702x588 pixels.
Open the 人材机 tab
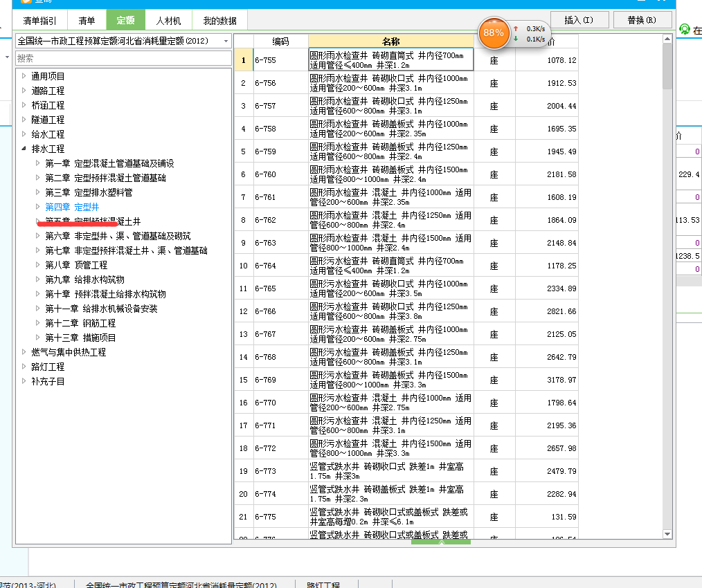tap(168, 21)
